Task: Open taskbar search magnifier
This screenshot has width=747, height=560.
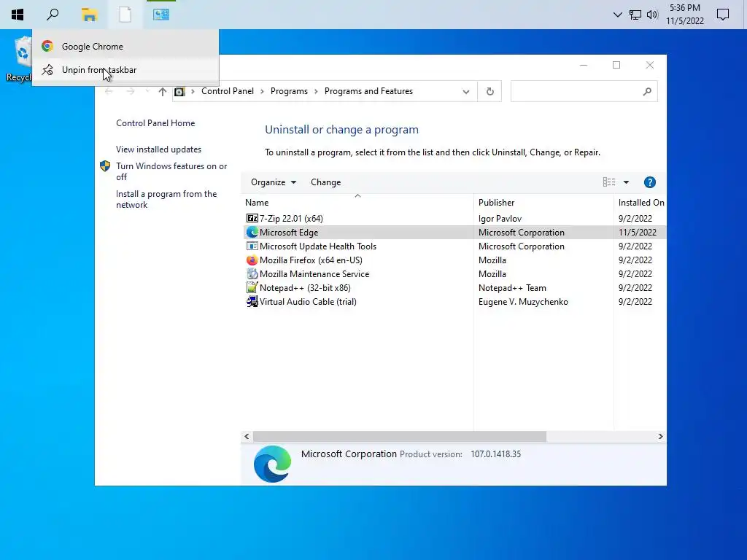Action: [x=53, y=15]
